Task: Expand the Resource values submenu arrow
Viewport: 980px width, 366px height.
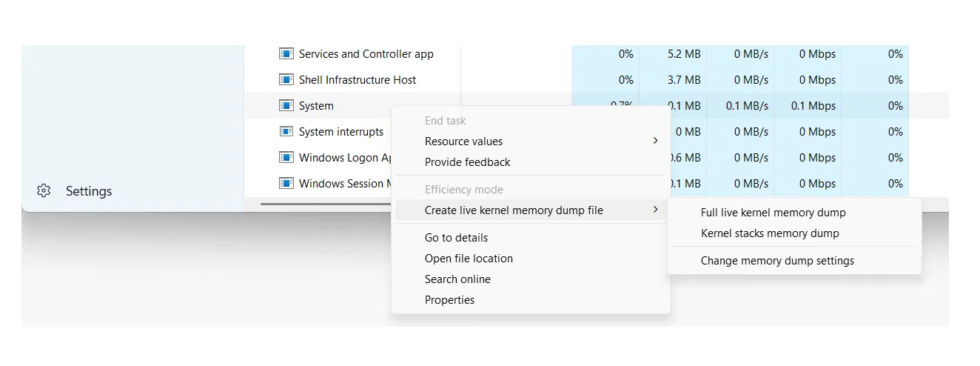Action: tap(655, 141)
